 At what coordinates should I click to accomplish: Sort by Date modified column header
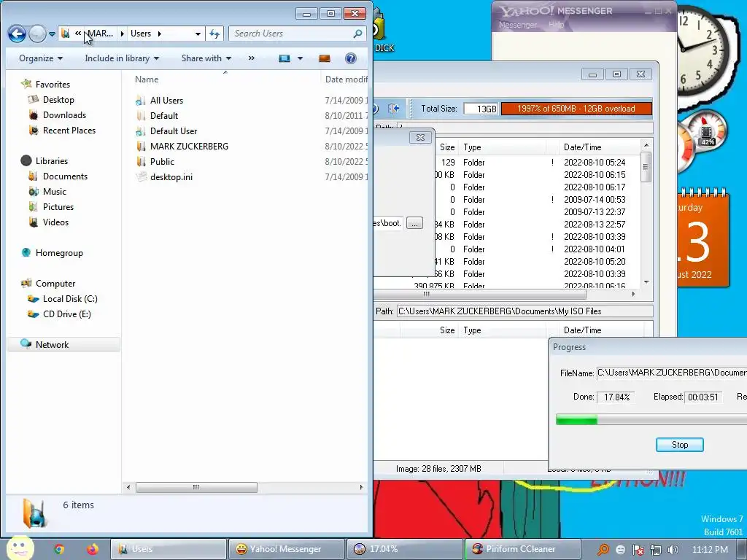point(346,79)
